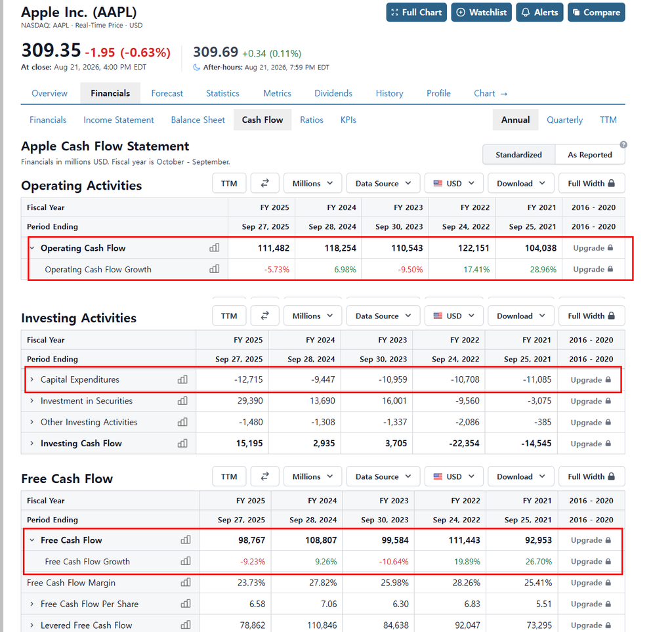Open Data Source dropdown in Operating Activities
Image resolution: width=672 pixels, height=632 pixels.
(383, 183)
